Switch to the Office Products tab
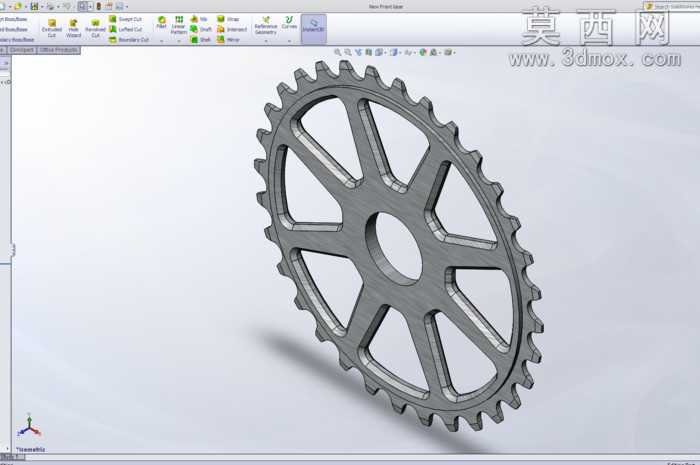The width and height of the screenshot is (700, 465). 58,50
